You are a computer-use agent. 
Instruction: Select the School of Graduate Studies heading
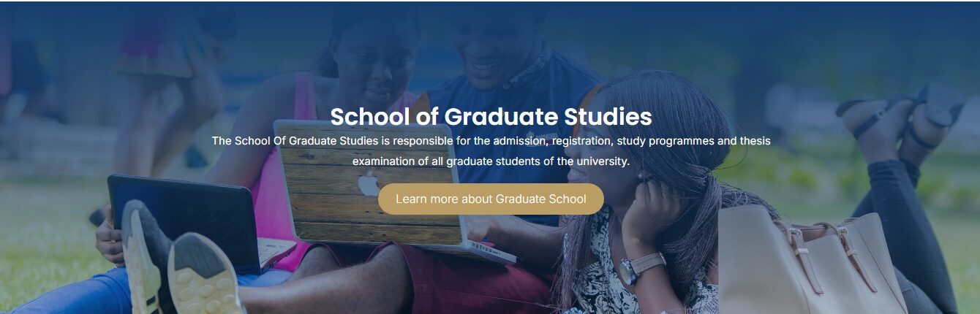pyautogui.click(x=491, y=117)
